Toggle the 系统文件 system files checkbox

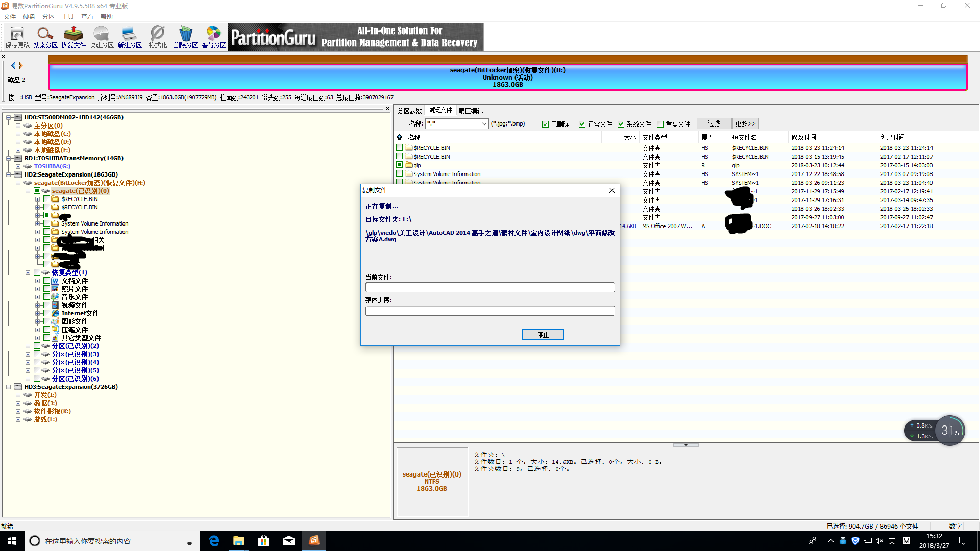[621, 124]
